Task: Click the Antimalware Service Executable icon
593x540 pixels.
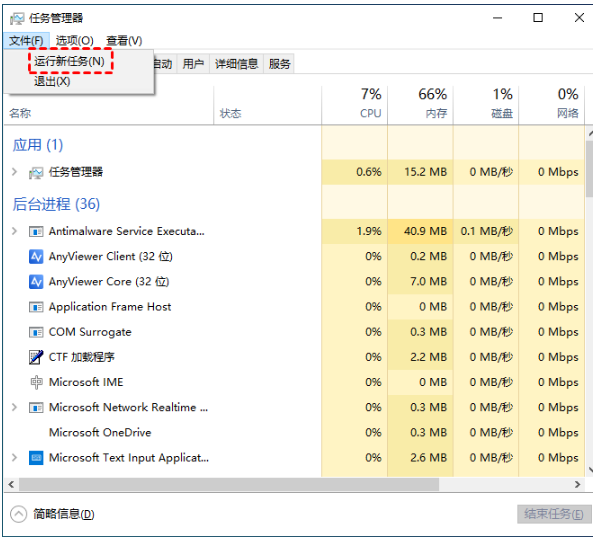Action: [x=36, y=231]
